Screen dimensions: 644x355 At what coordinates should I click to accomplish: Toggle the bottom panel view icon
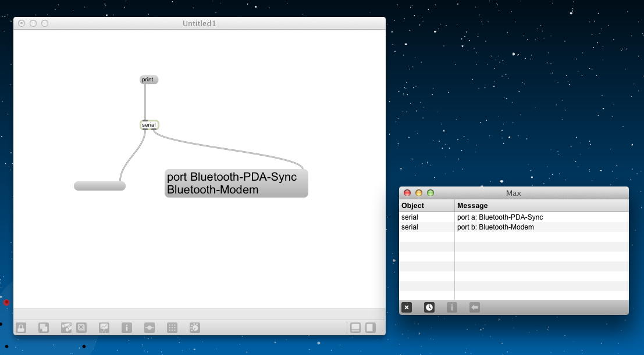click(355, 328)
